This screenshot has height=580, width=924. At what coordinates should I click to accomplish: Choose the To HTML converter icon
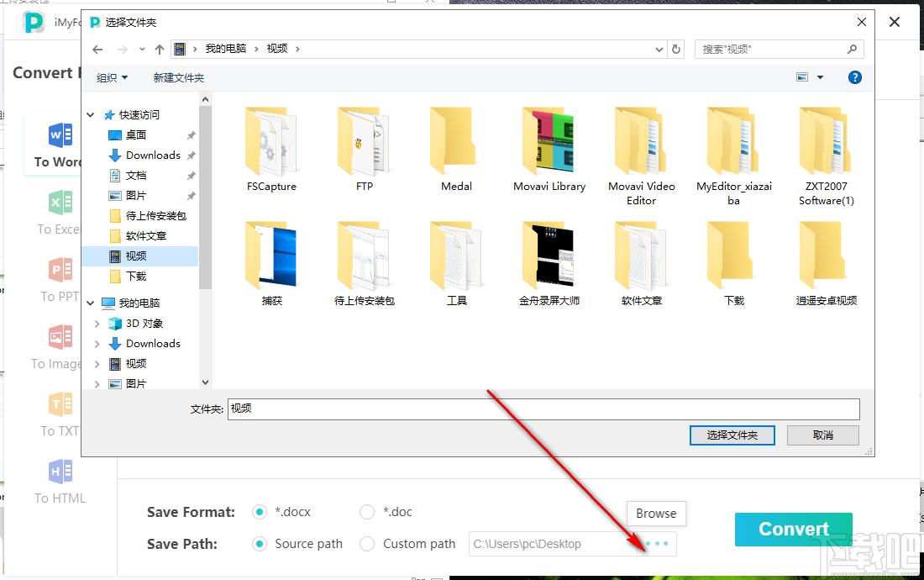point(60,472)
